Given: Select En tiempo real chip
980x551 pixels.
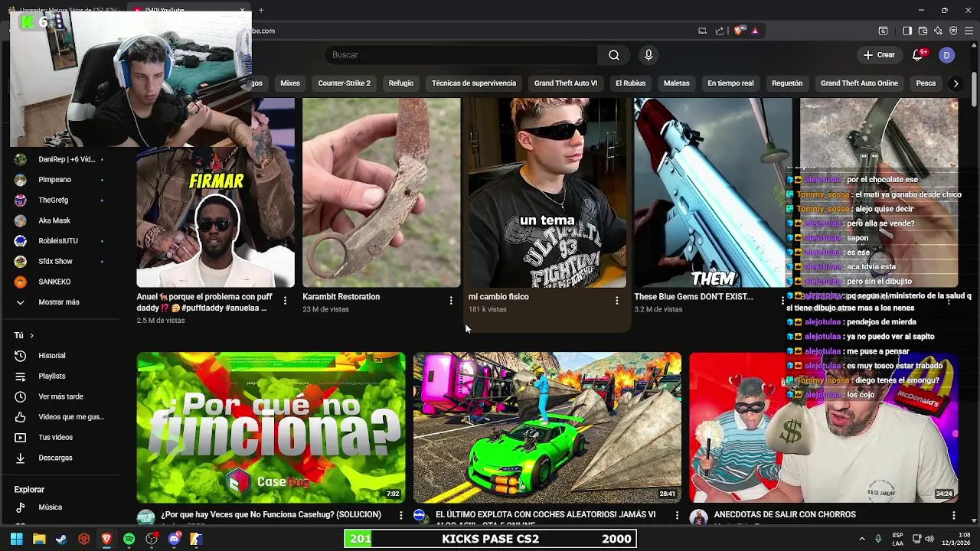Looking at the screenshot, I should pyautogui.click(x=730, y=83).
